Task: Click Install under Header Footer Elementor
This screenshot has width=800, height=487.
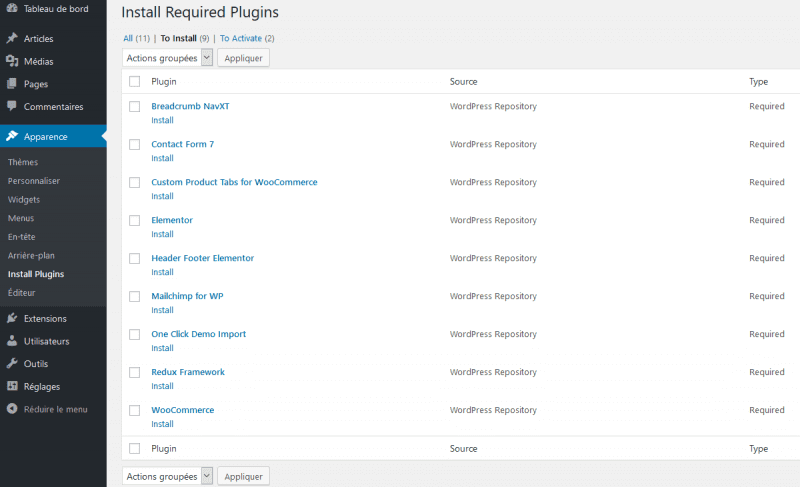Action: [162, 272]
